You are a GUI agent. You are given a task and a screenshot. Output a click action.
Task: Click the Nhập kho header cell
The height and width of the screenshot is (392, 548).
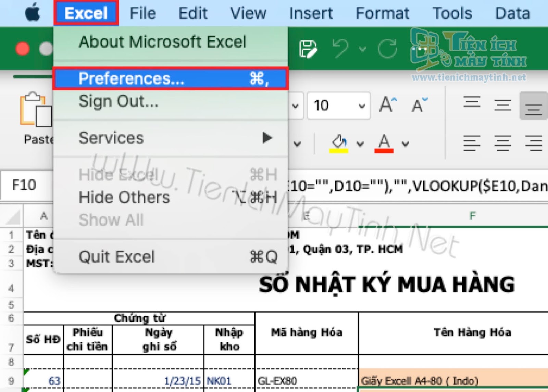pos(229,339)
